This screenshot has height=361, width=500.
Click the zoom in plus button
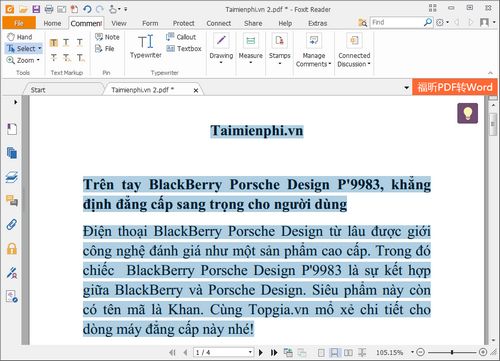point(483,352)
